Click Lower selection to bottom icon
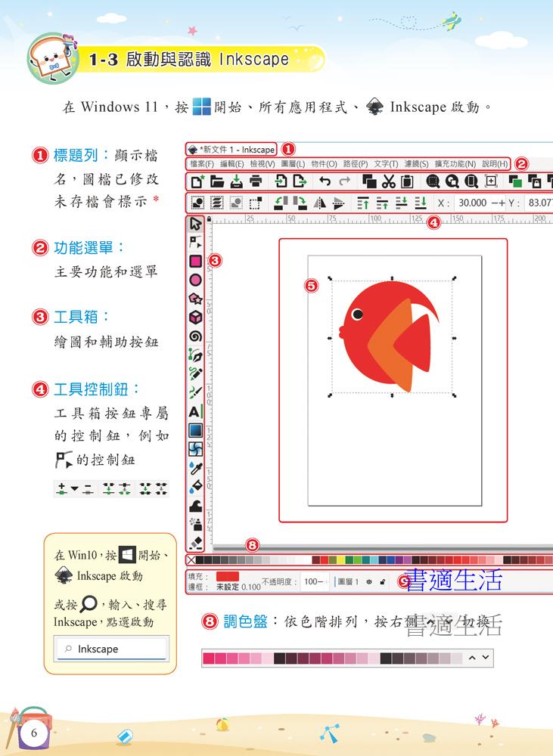Screen dimensions: 553x756 (421, 203)
